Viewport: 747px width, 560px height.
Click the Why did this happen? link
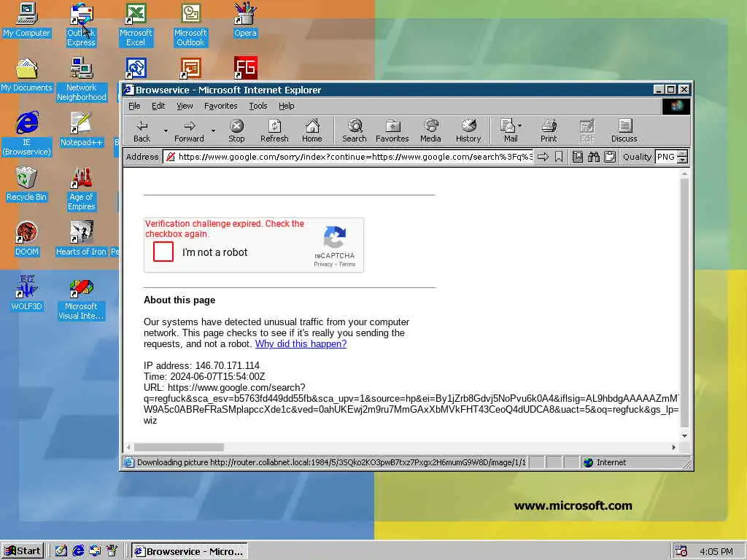301,344
